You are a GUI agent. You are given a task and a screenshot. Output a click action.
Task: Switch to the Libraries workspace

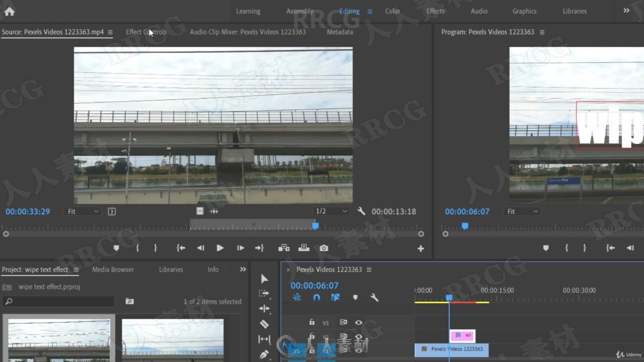point(575,11)
